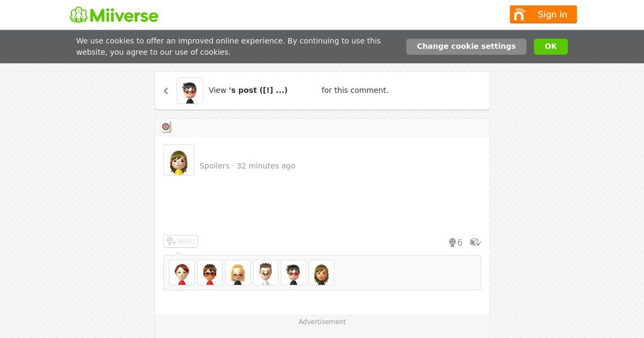Click the community game icon above the comment

tap(166, 127)
